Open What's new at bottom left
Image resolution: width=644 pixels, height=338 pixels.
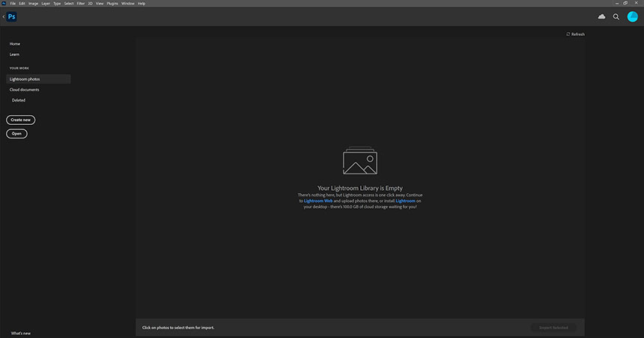coord(21,333)
